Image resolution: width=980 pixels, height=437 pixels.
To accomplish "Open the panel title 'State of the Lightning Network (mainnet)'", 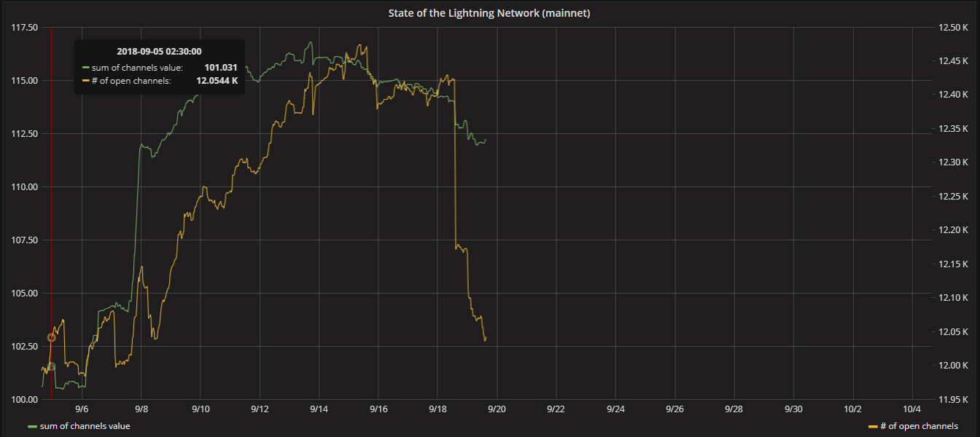I will coord(490,13).
